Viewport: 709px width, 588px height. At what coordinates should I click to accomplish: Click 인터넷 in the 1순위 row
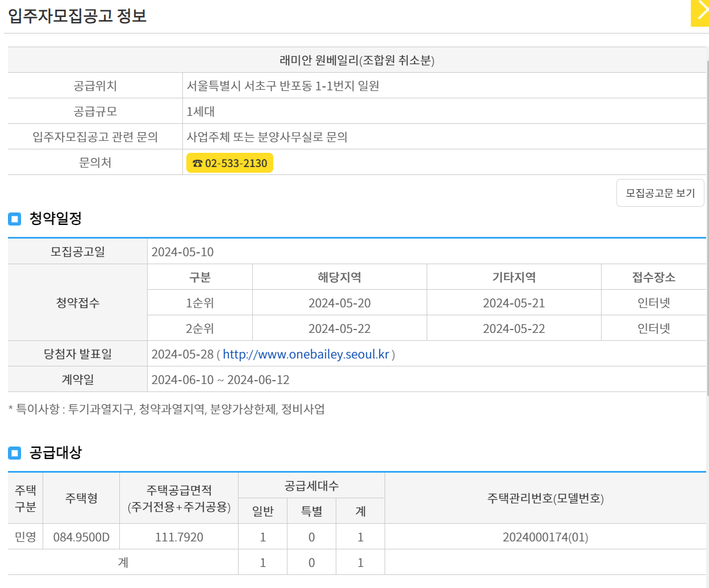tap(654, 303)
